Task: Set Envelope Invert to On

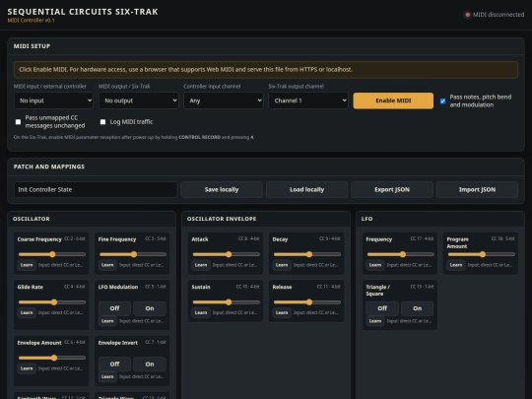Action: (150, 365)
